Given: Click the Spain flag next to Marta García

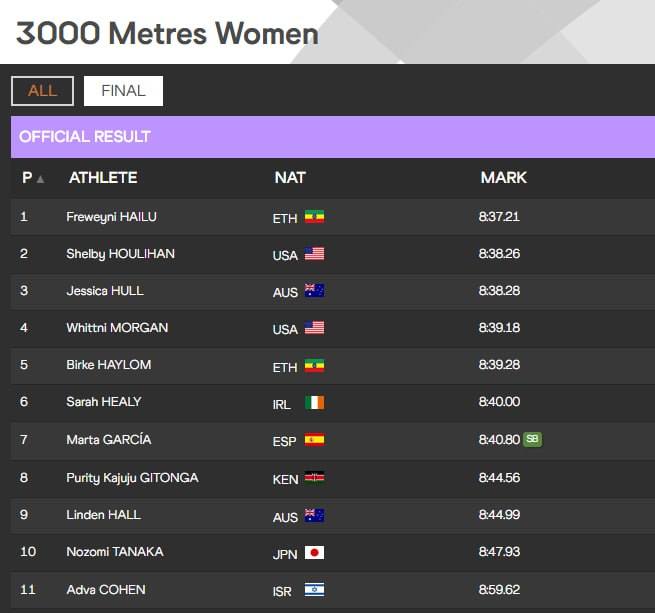Looking at the screenshot, I should click(314, 440).
